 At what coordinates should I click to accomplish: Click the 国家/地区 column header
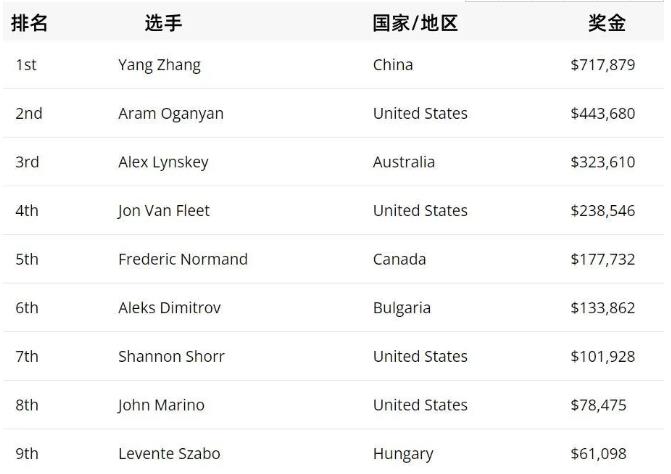tap(415, 23)
